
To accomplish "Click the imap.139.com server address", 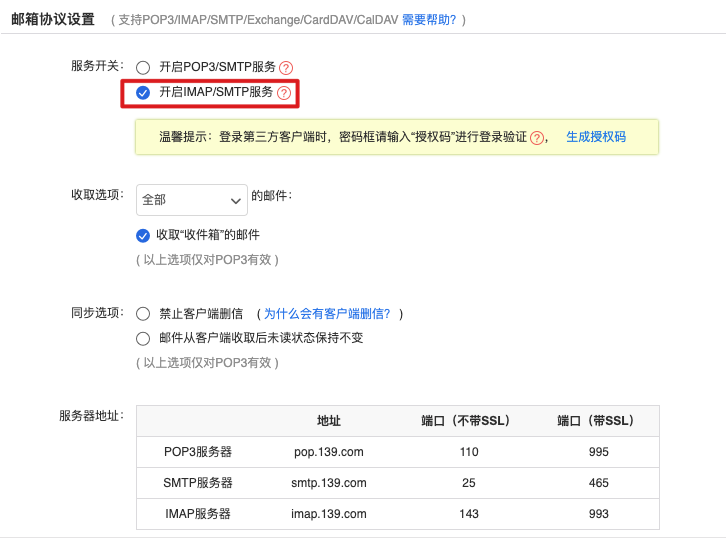I will pyautogui.click(x=329, y=514).
